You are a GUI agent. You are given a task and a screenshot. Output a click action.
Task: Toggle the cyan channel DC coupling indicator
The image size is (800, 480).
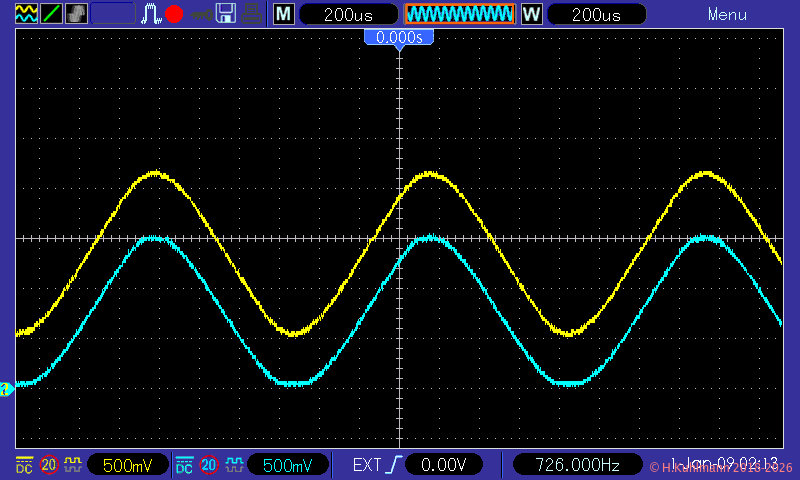[x=185, y=465]
